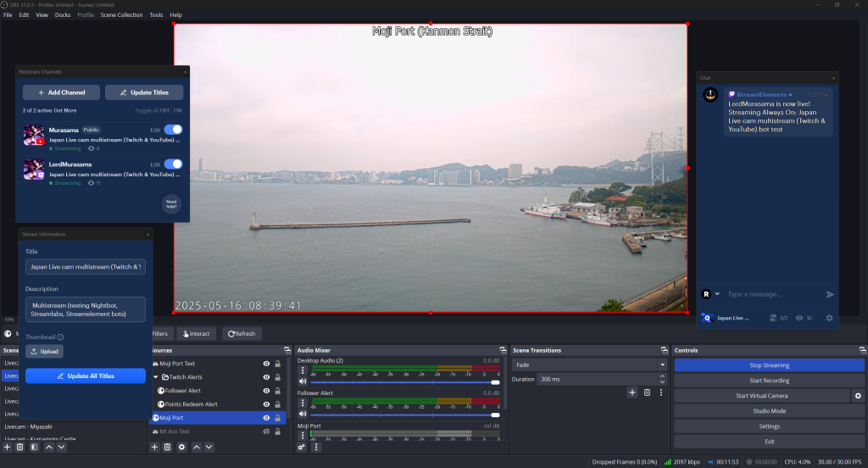Open Follower Alert audio options menu
The image size is (868, 468).
click(x=303, y=403)
